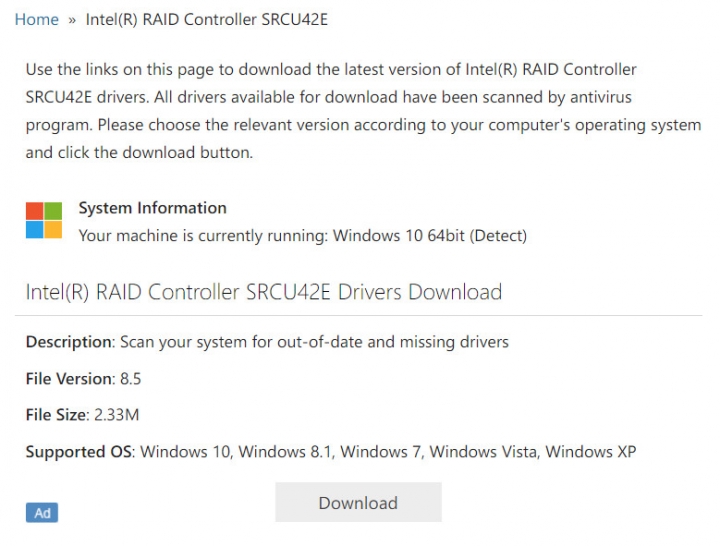Click the Windows logo icon

tap(44, 220)
